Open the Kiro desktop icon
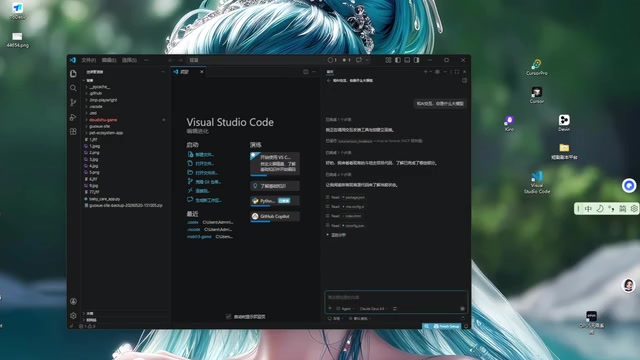640x360 pixels. [509, 123]
